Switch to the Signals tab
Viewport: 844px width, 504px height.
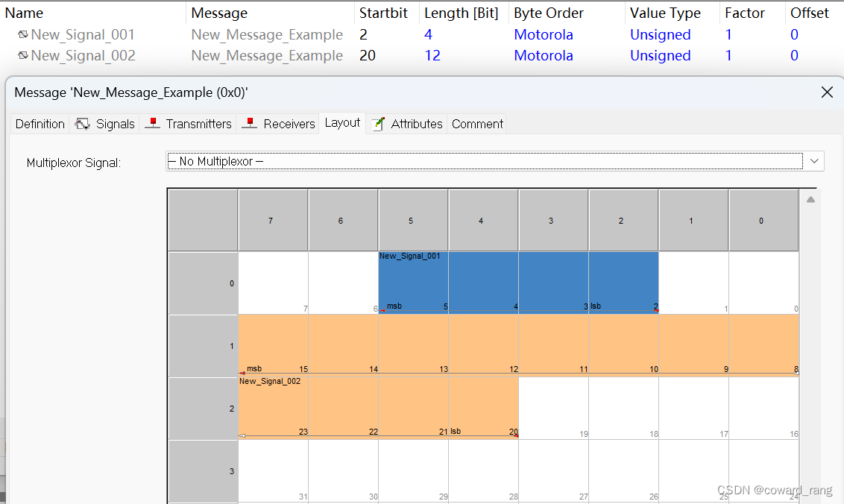[105, 124]
